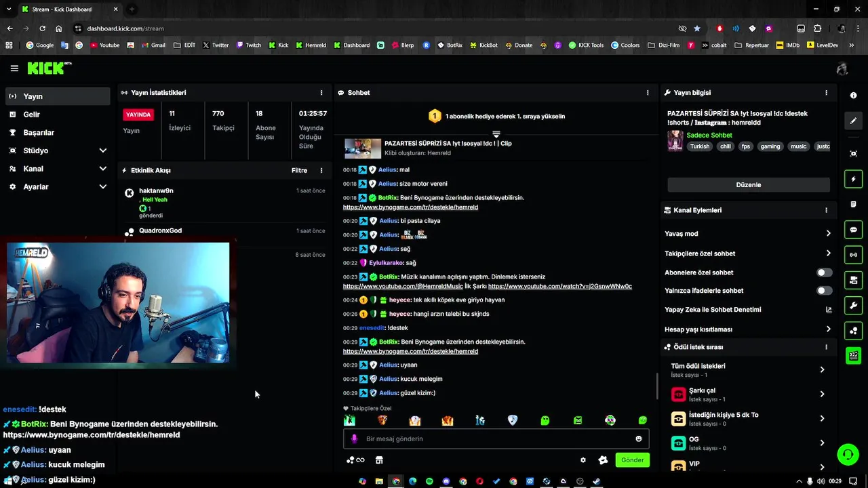Open the emoji picker in message box
This screenshot has height=488, width=868.
pyautogui.click(x=638, y=439)
